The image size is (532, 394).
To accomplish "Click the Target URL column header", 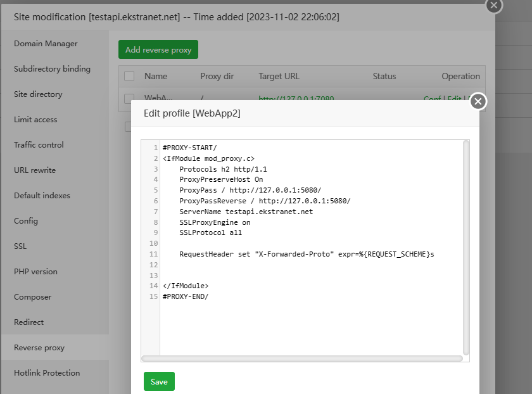I will [279, 76].
